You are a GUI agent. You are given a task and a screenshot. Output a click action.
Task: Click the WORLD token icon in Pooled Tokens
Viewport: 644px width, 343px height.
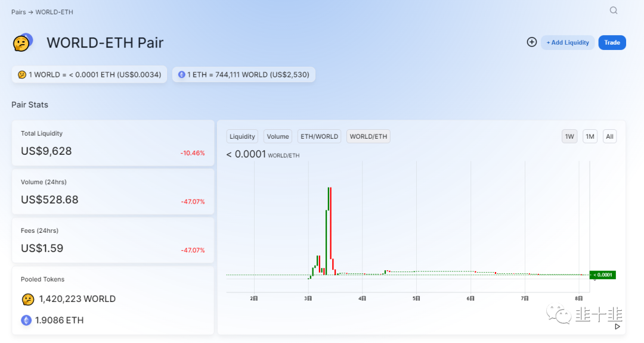pos(27,299)
